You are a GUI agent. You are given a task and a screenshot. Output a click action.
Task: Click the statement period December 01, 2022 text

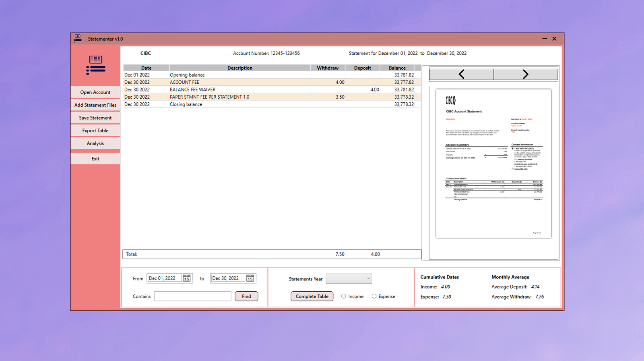[398, 53]
